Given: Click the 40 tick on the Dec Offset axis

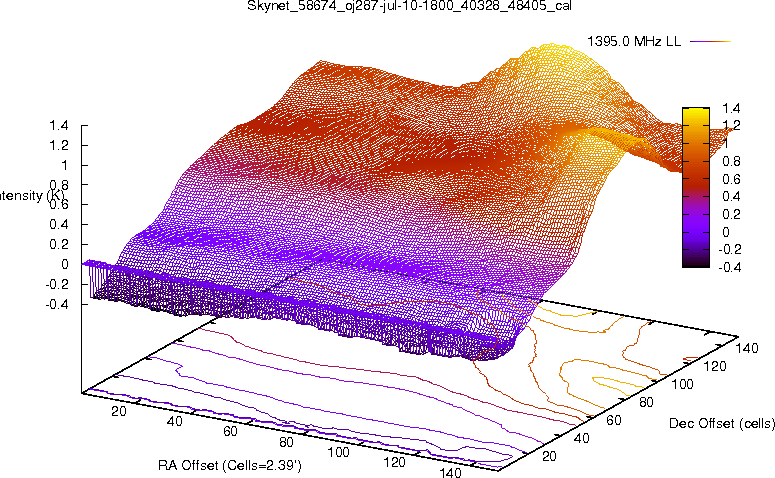Looking at the screenshot, I should coord(581,438).
